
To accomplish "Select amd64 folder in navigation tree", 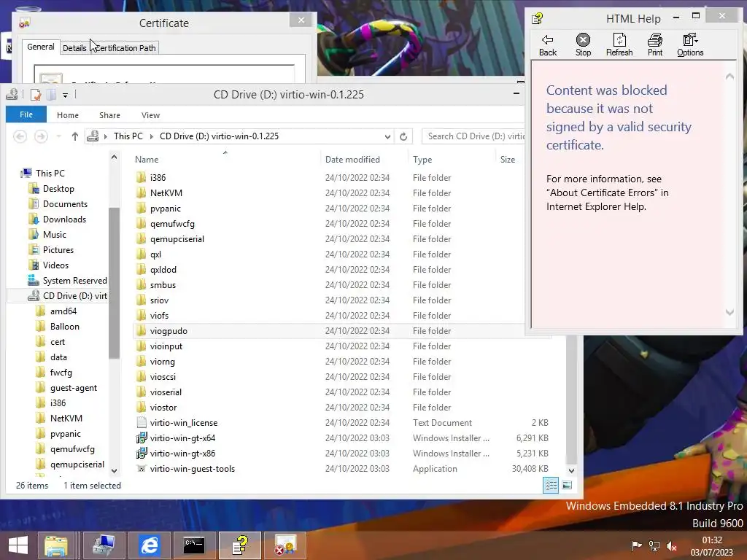I will (63, 311).
